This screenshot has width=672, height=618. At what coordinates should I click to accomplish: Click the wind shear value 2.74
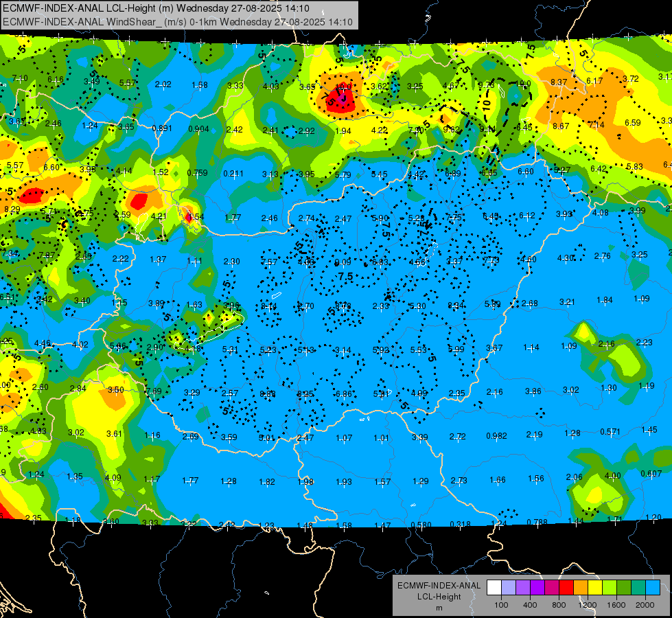pyautogui.click(x=306, y=218)
